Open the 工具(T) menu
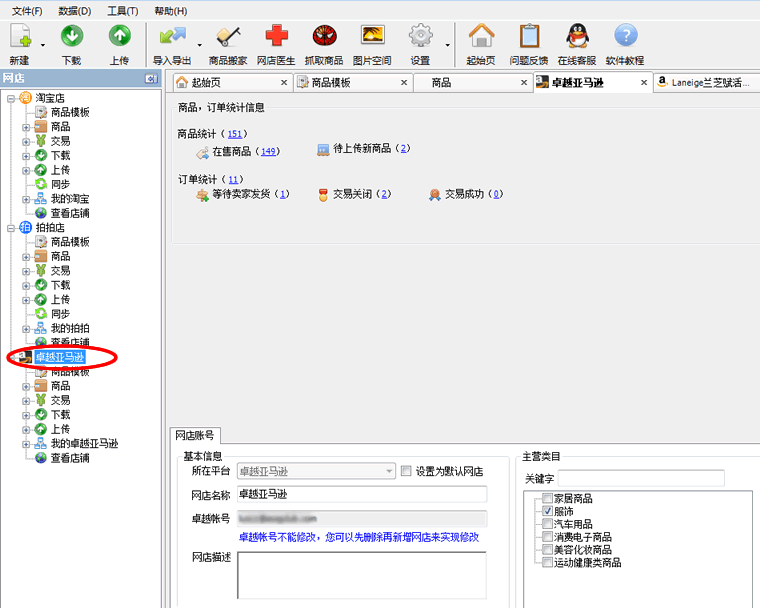This screenshot has height=608, width=760. click(x=123, y=11)
